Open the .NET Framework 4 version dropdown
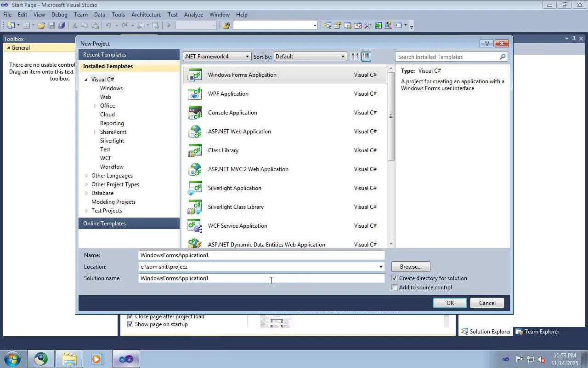 point(217,57)
